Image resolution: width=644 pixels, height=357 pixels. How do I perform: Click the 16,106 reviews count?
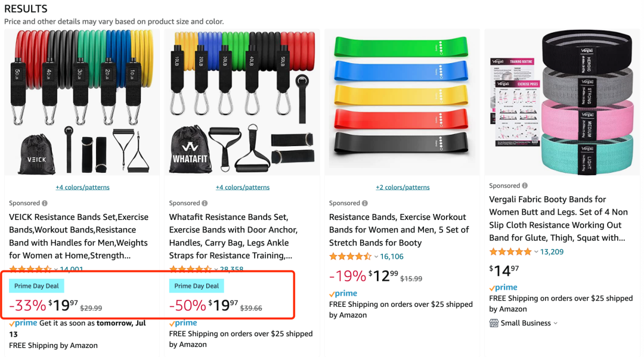click(391, 256)
